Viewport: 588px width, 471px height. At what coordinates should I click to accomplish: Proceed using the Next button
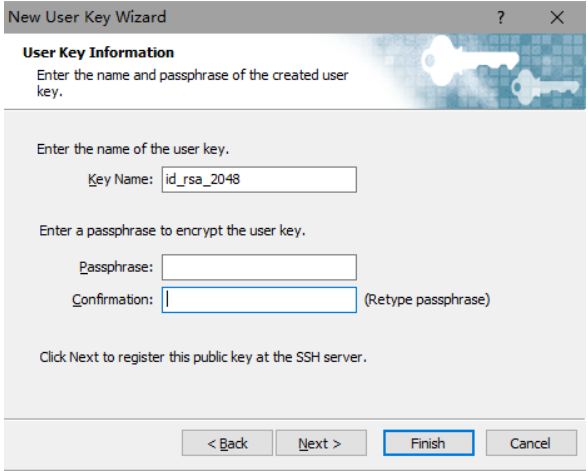click(x=321, y=443)
